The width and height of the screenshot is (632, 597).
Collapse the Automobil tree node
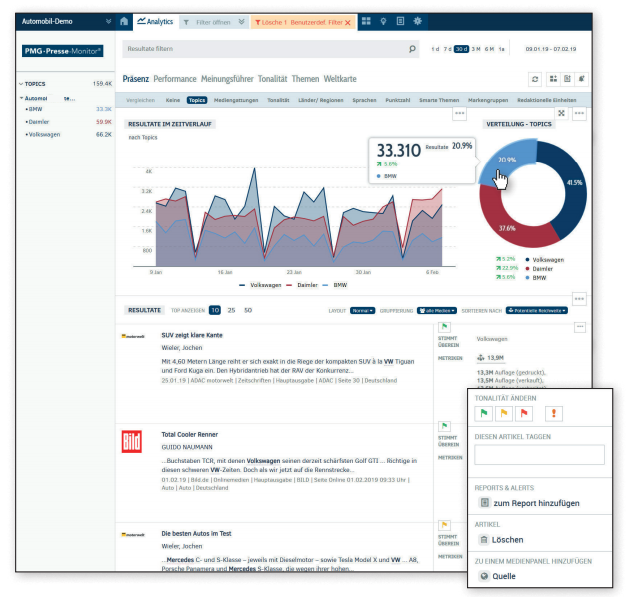22,98
